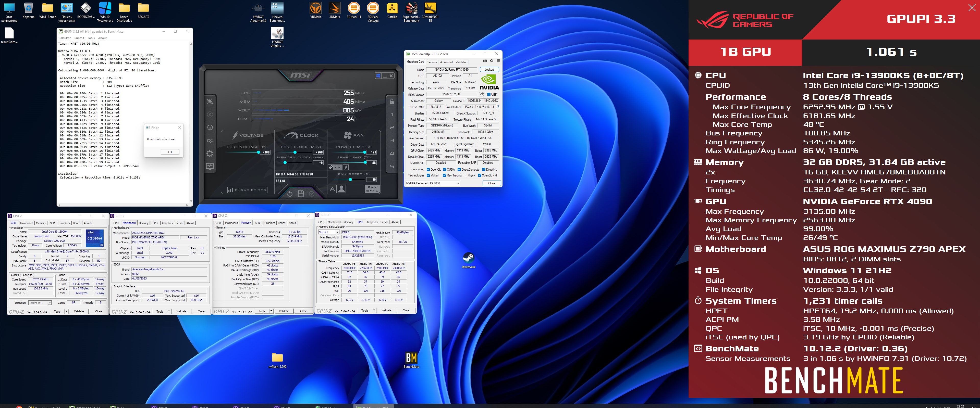980x408 pixels.
Task: Click Afterburner Memory Clock value field
Action: (x=318, y=163)
